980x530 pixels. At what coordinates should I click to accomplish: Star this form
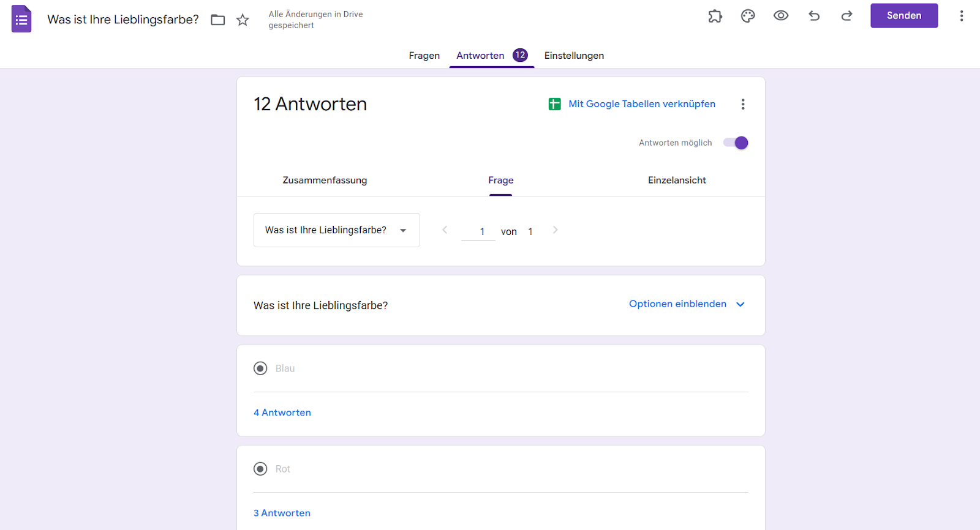point(243,20)
